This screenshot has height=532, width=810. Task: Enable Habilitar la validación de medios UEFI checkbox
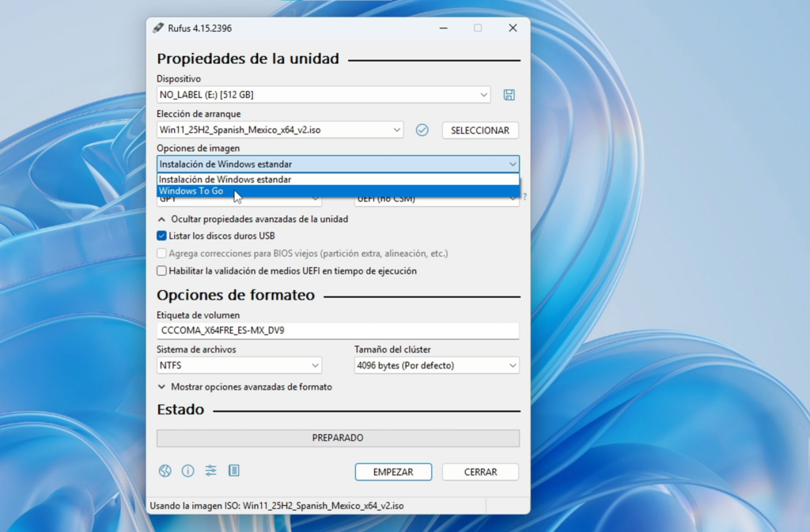pyautogui.click(x=161, y=271)
